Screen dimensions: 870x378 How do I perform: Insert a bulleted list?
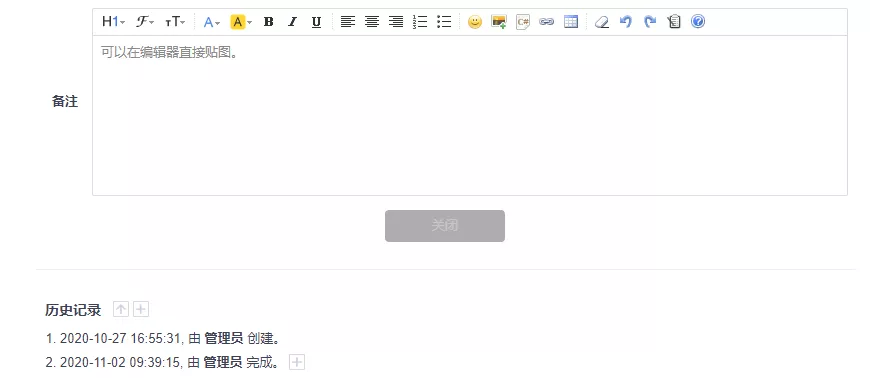pos(444,22)
